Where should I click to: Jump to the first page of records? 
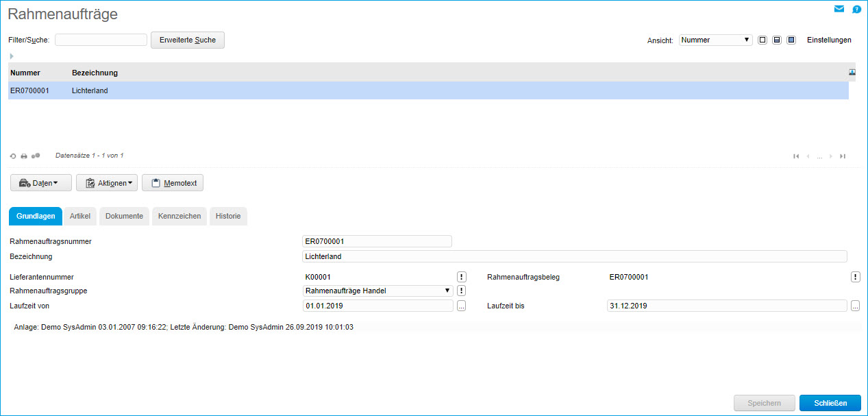796,156
